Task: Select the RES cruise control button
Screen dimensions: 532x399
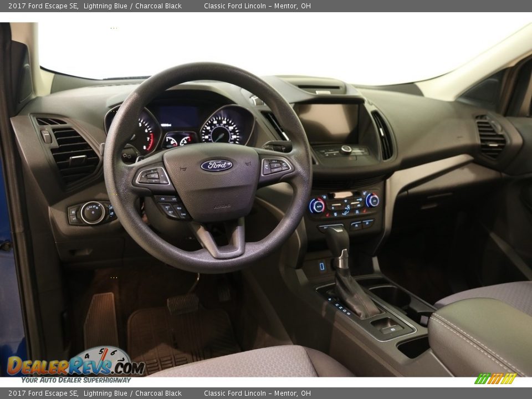Action: [x=178, y=208]
